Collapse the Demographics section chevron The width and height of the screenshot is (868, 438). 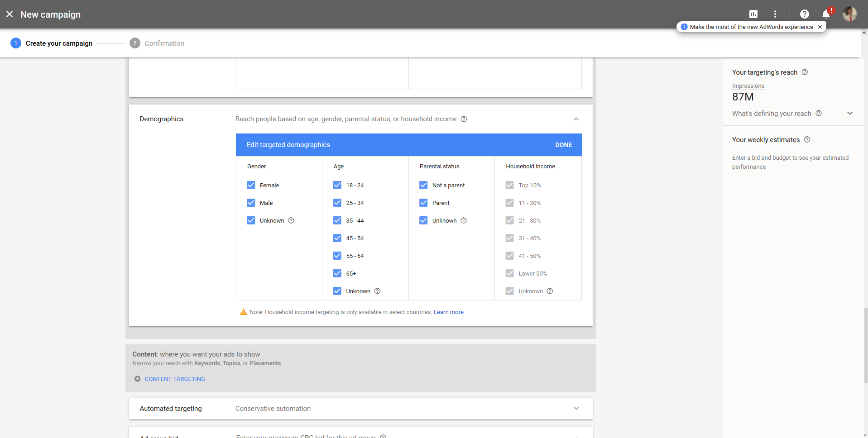576,119
